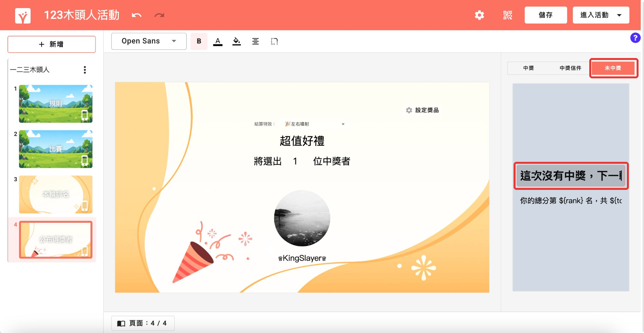This screenshot has width=644, height=333.
Task: Click the 超值好禮 prize title
Action: (302, 141)
